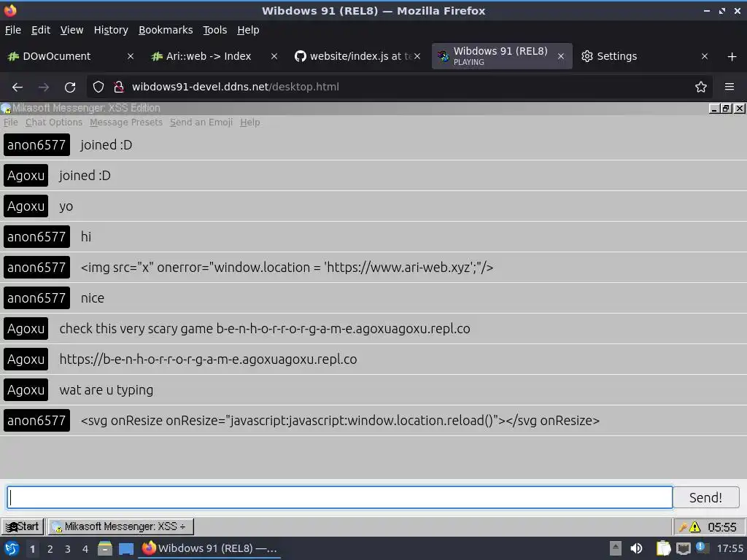Click the 'check this very scary game' message
The height and width of the screenshot is (560, 747).
tap(265, 329)
